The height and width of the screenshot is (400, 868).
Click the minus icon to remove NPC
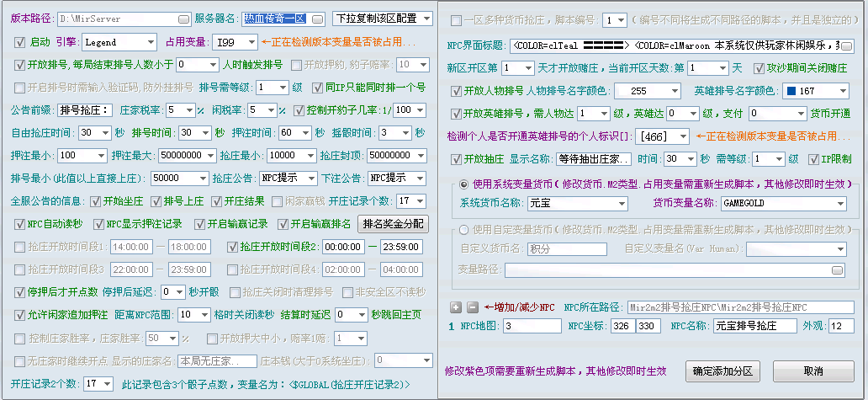473,307
